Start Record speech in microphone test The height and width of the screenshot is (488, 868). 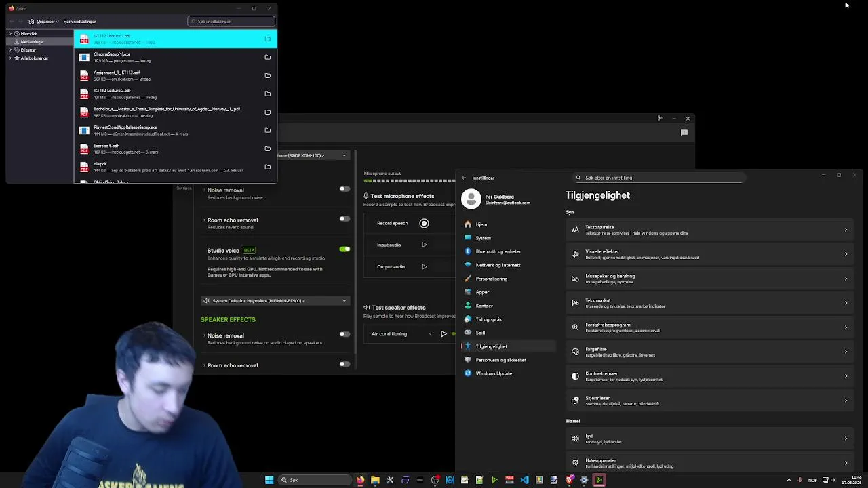[x=424, y=223]
